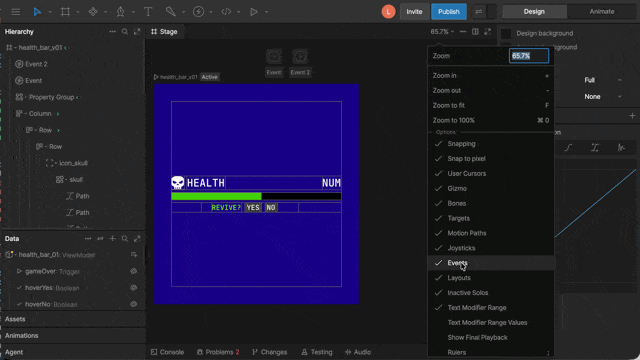Select the Artboard frame tool
This screenshot has width=640, height=360.
tap(65, 12)
